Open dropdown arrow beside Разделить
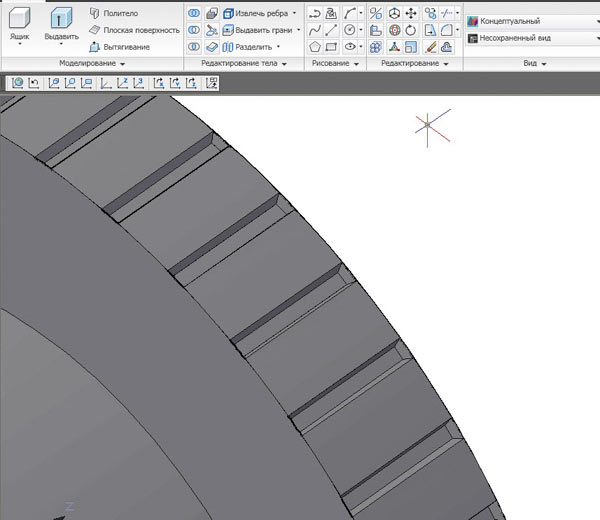The height and width of the screenshot is (520, 600). coord(278,47)
